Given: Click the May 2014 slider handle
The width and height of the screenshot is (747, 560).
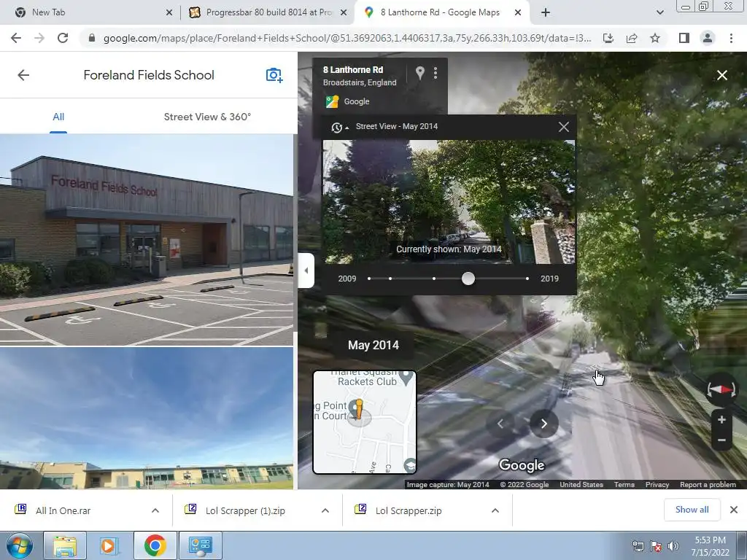Looking at the screenshot, I should click(x=468, y=279).
